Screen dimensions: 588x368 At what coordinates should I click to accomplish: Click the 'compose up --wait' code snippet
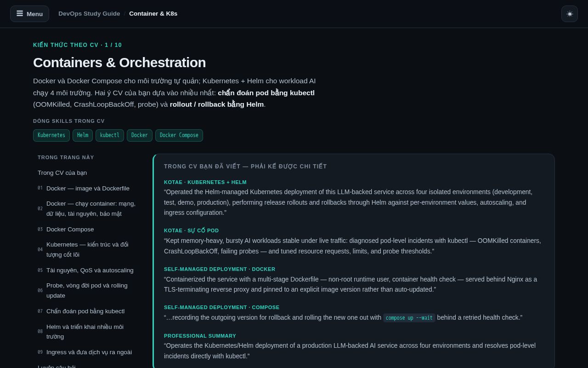pyautogui.click(x=409, y=318)
